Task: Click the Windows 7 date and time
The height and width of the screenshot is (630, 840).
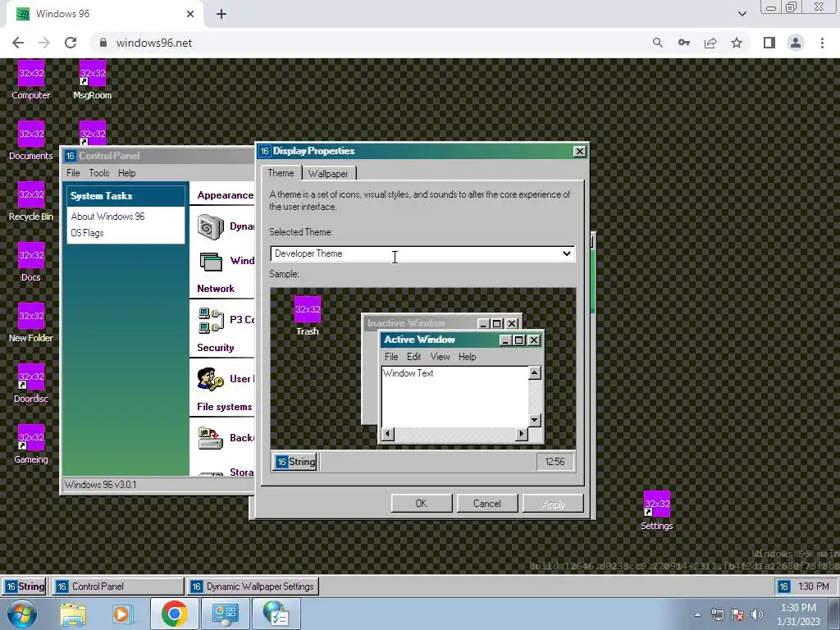Action: tap(798, 614)
